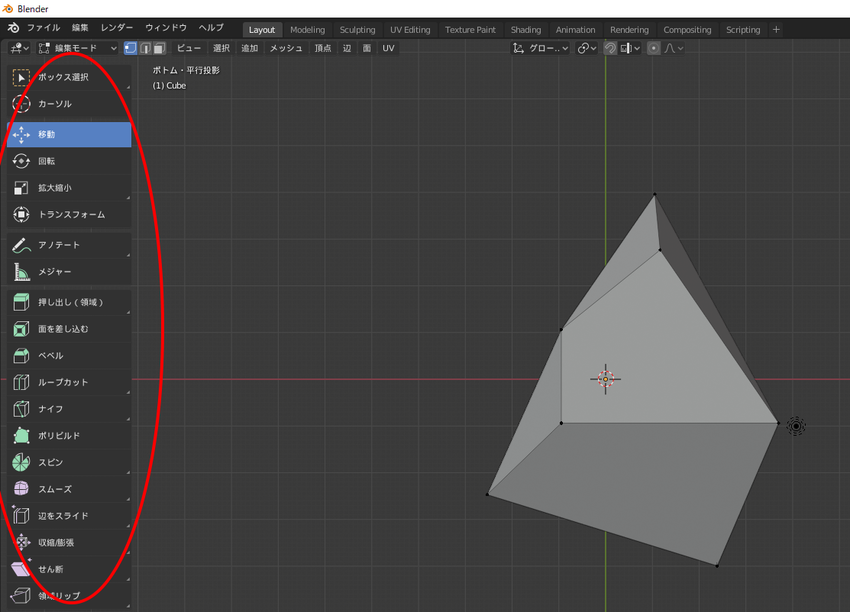Select the スピン (Spin) tool
This screenshot has width=850, height=612.
click(x=69, y=462)
